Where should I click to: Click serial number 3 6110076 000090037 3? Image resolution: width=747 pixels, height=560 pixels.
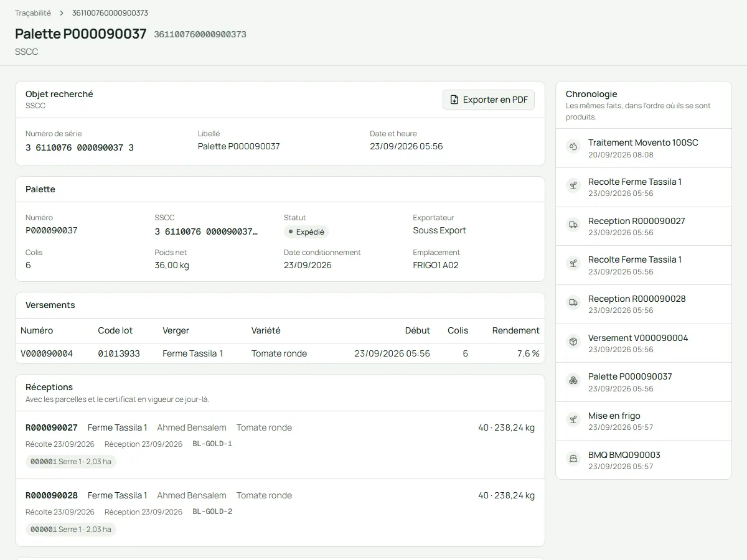point(80,147)
